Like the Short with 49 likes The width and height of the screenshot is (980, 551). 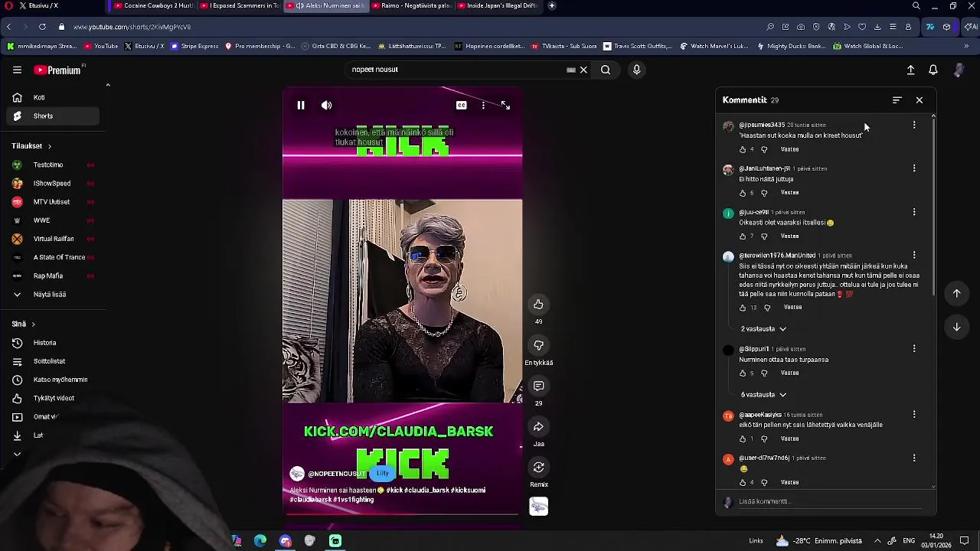(538, 305)
